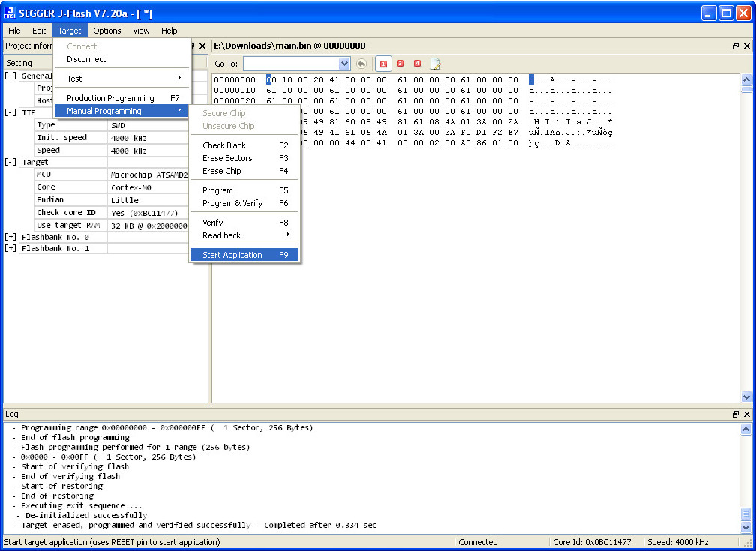Choose Program & Verify F6
This screenshot has width=756, height=551.
point(244,203)
